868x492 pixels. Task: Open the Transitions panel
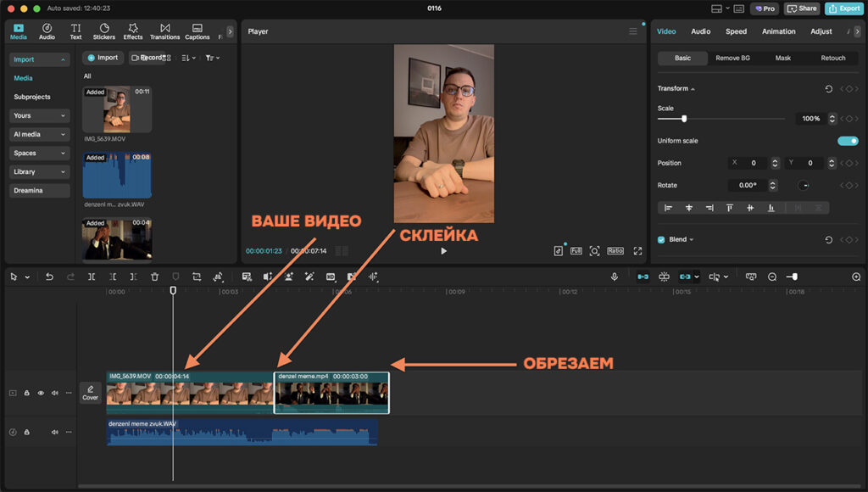164,31
